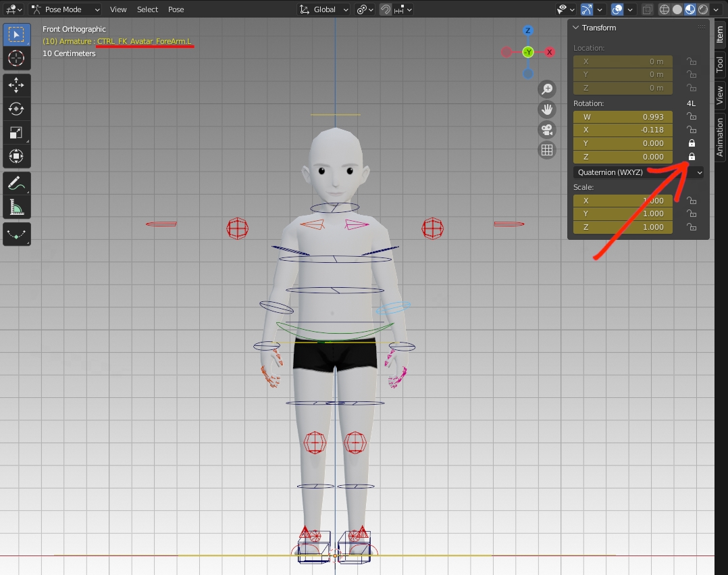Select the Scale tool
Viewport: 728px width, 575px height.
coord(16,133)
